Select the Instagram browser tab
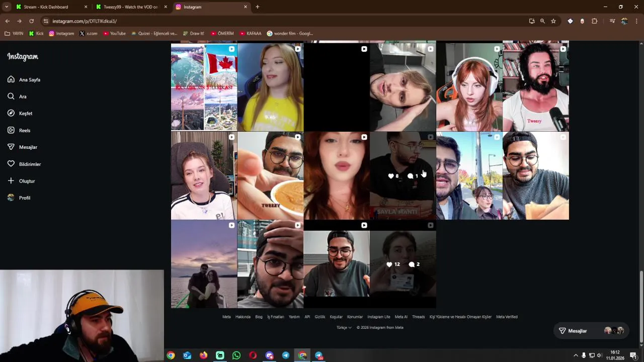 [x=211, y=7]
